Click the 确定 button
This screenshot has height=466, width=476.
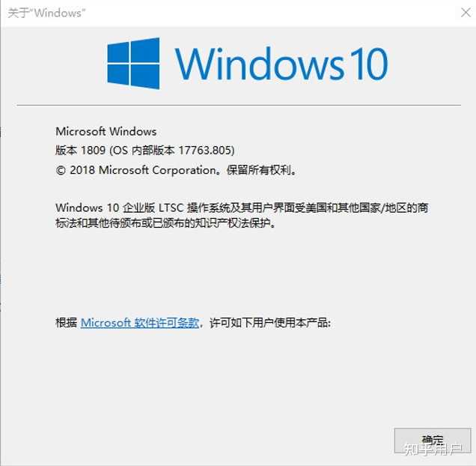coord(433,441)
